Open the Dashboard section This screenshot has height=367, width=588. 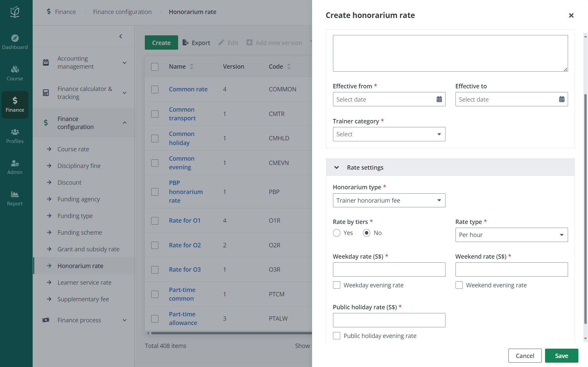pyautogui.click(x=15, y=42)
